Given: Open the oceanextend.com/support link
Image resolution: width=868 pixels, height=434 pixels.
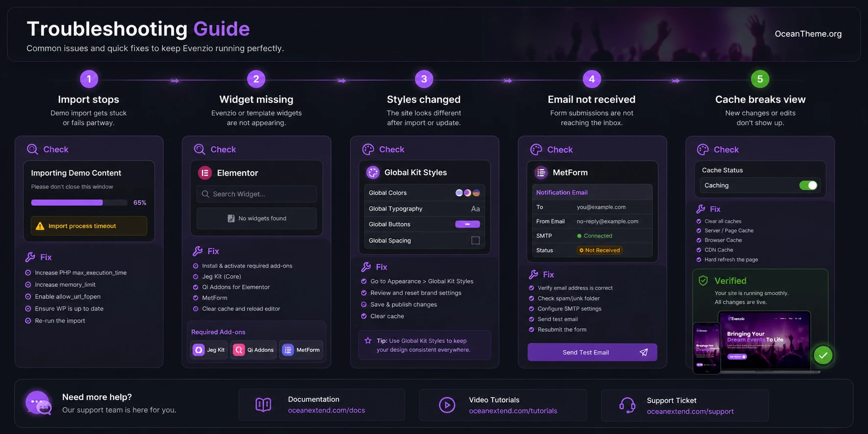Looking at the screenshot, I should 690,411.
